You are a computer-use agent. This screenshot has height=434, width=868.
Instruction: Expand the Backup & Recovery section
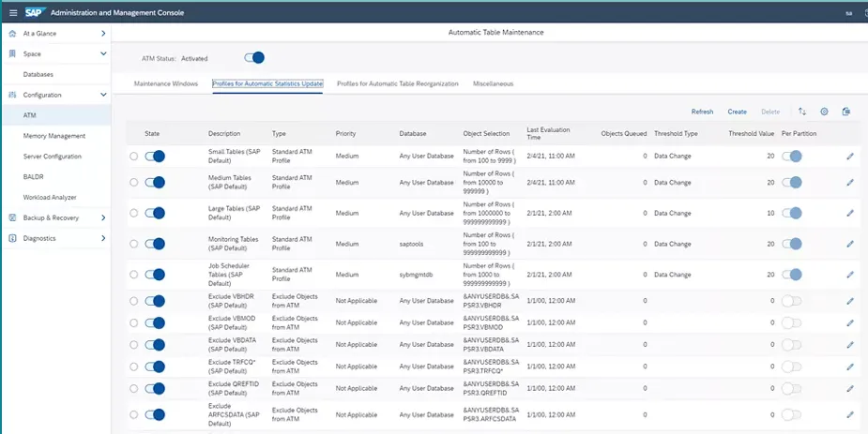pyautogui.click(x=103, y=217)
